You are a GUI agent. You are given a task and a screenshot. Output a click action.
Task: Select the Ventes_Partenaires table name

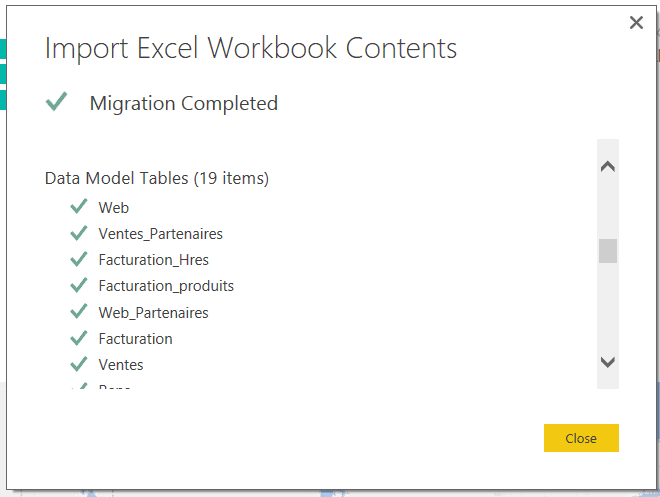(x=160, y=234)
